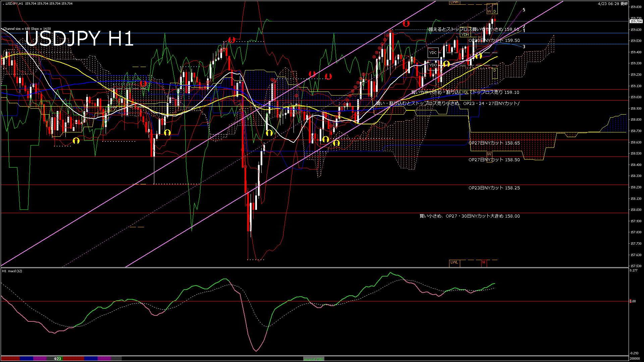Click the 4/23 06:28 更新 timestamp
This screenshot has height=362, width=644.
pyautogui.click(x=612, y=4)
